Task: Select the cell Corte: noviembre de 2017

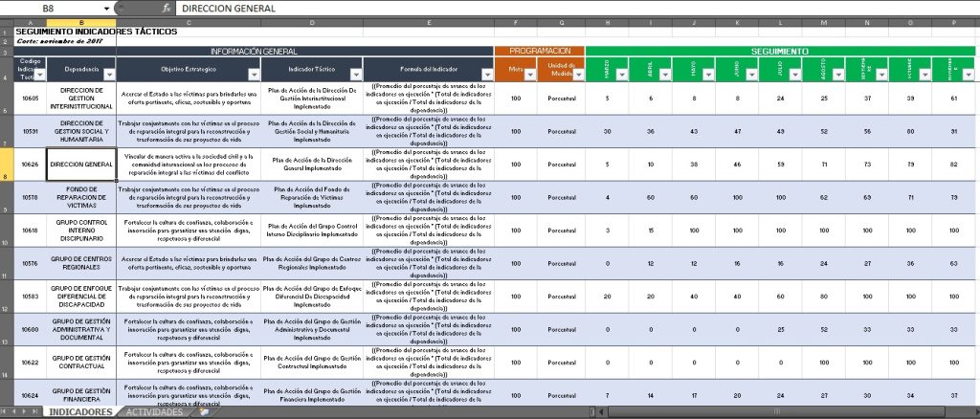Action: point(59,41)
